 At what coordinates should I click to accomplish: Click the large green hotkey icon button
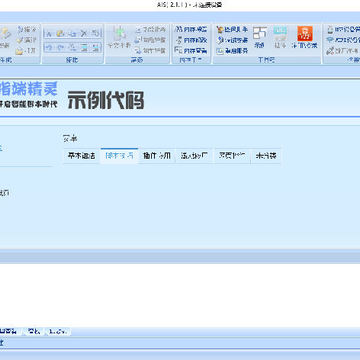[x=119, y=37]
